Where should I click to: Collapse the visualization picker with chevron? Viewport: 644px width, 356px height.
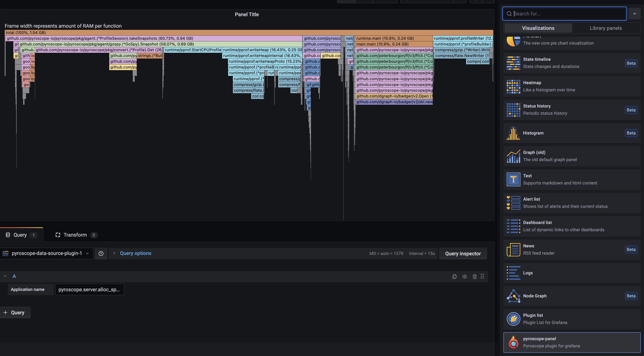(x=634, y=14)
